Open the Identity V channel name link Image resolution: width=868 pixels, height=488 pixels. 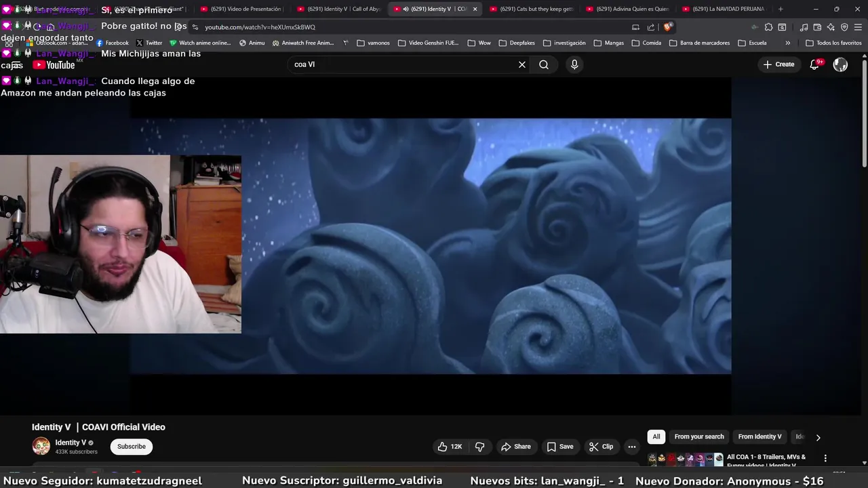[71, 443]
